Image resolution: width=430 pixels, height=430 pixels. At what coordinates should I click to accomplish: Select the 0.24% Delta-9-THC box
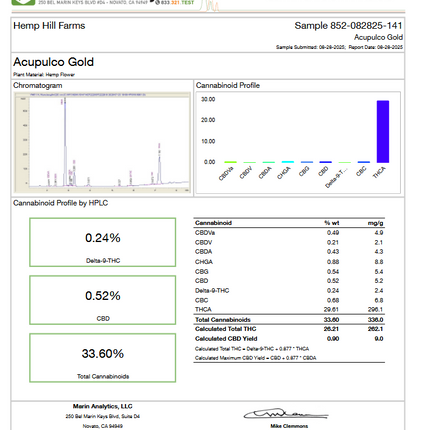tap(103, 242)
